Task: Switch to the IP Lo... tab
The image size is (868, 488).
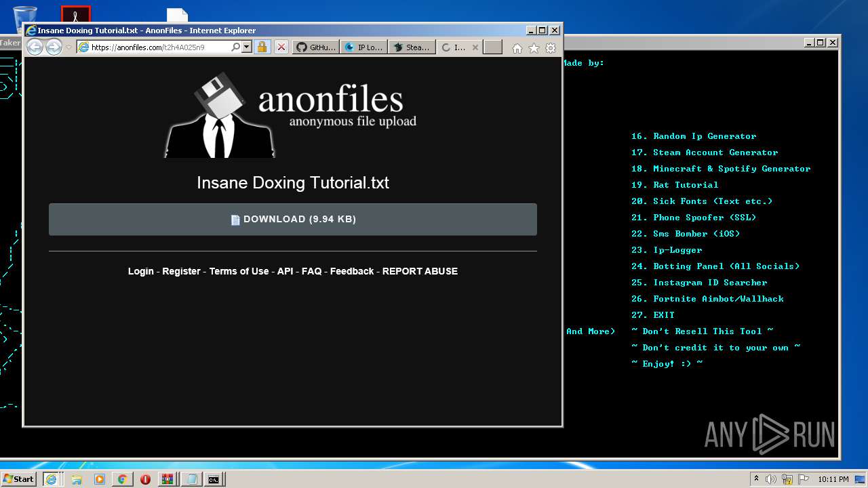Action: coord(364,47)
